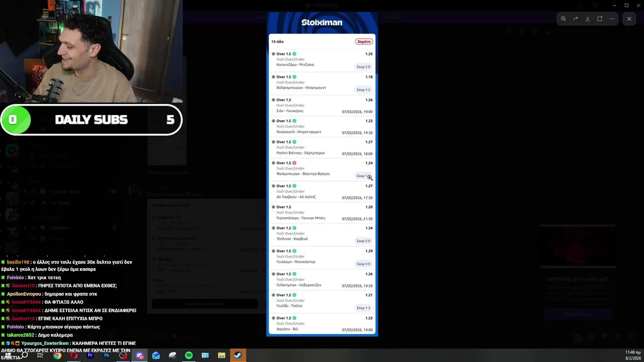Click chat username ApollonEvropou
Image resolution: width=644 pixels, height=362 pixels.
(x=24, y=294)
